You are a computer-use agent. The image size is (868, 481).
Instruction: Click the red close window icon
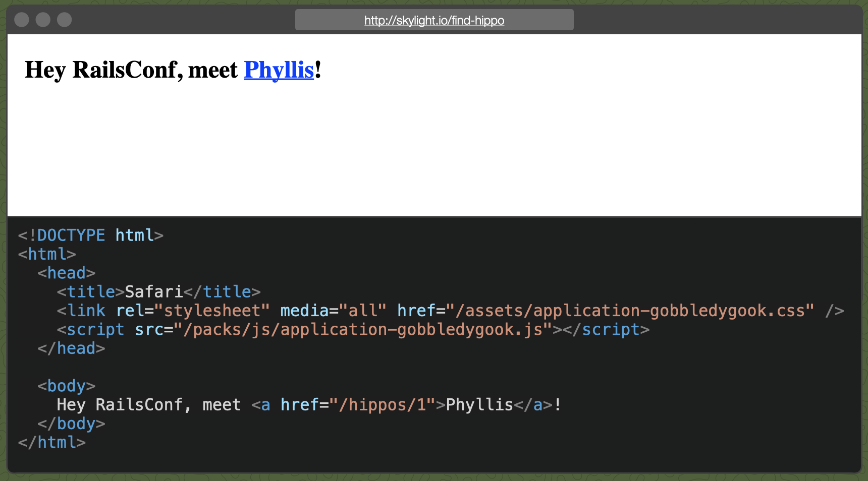pyautogui.click(x=21, y=20)
